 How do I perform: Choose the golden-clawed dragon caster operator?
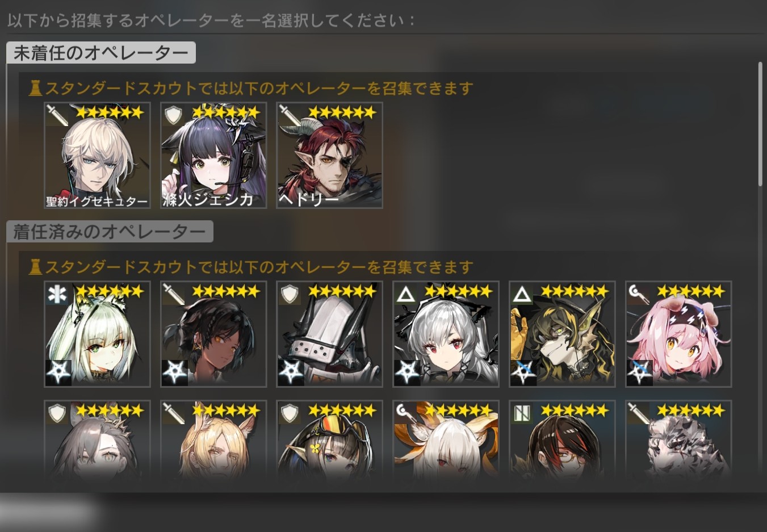click(x=562, y=334)
